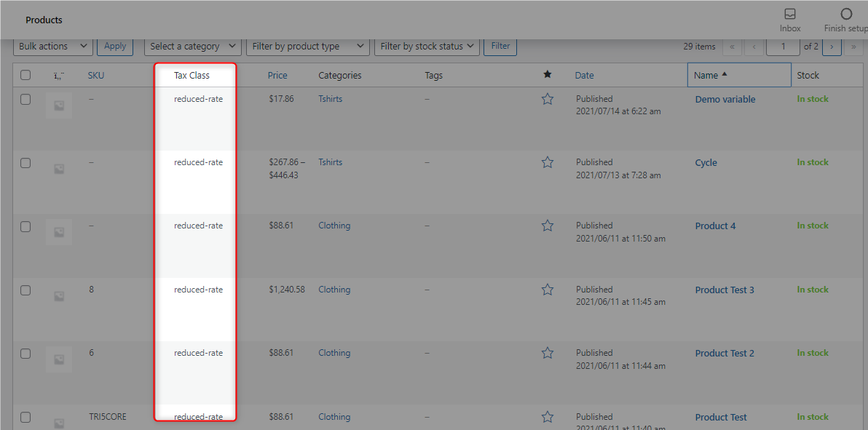868x430 pixels.
Task: Open the Product Test 2 link
Action: pos(725,353)
